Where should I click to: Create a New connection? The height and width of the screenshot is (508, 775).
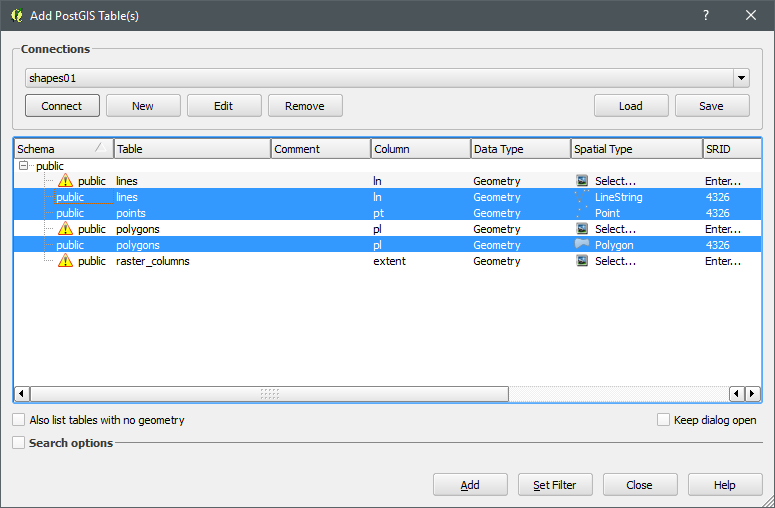pos(143,106)
